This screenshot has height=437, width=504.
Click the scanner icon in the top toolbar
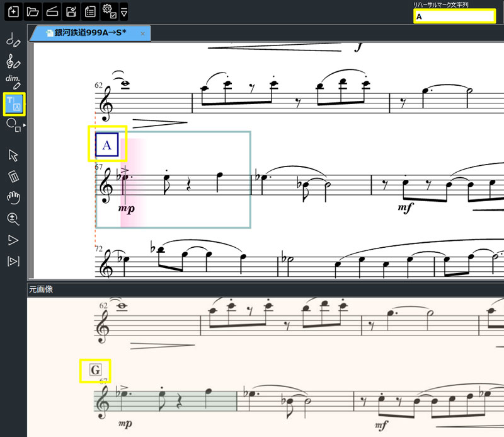point(52,12)
